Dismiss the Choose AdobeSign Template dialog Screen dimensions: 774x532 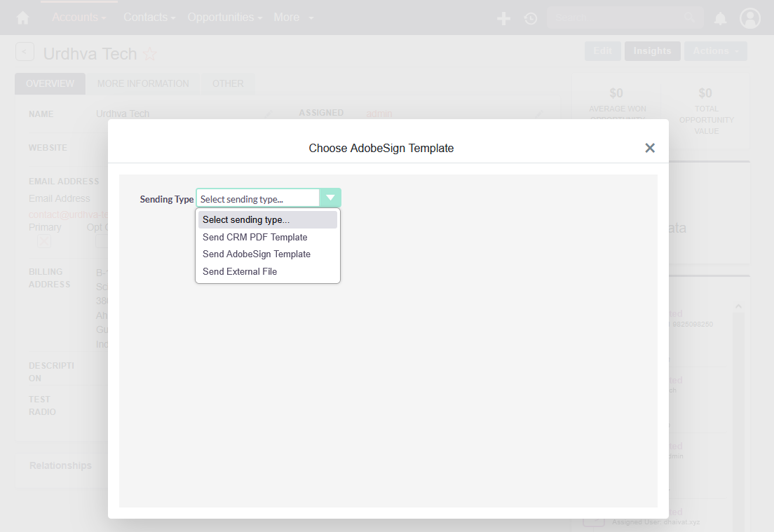tap(650, 148)
